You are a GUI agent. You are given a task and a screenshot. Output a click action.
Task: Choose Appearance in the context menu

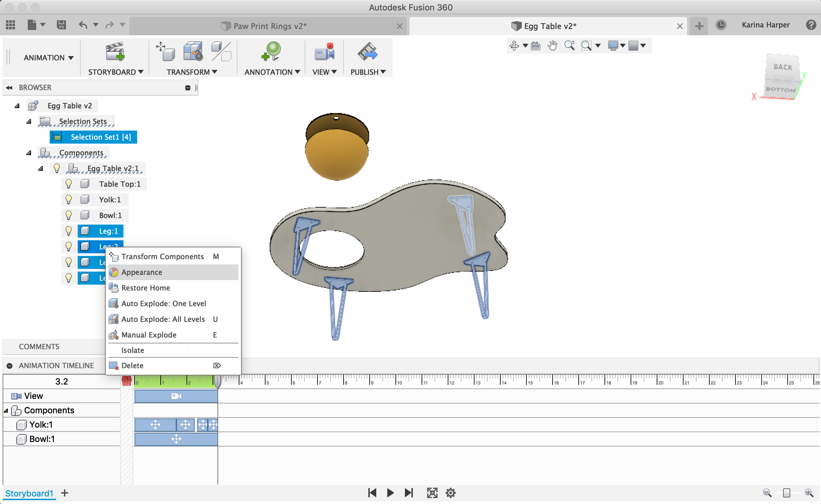point(142,272)
